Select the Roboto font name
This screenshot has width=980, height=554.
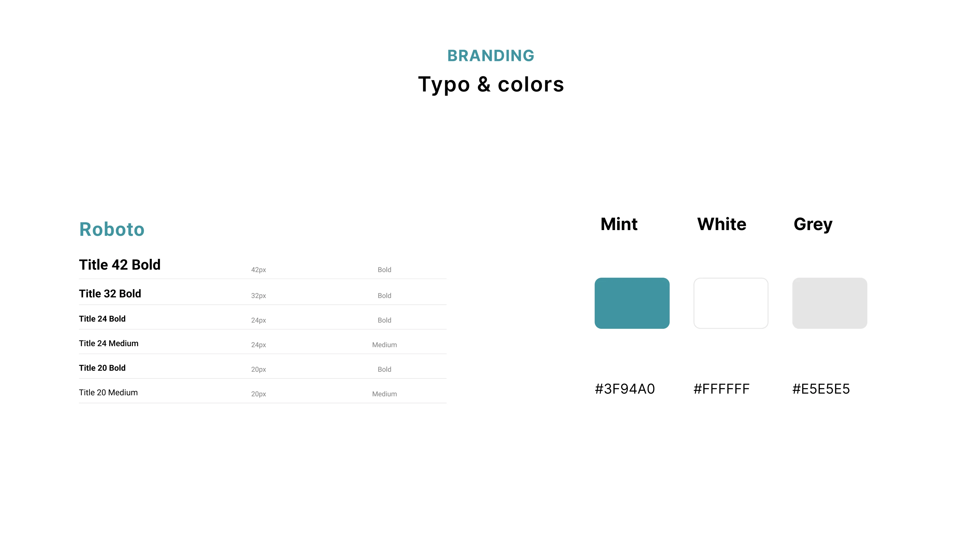coord(112,229)
